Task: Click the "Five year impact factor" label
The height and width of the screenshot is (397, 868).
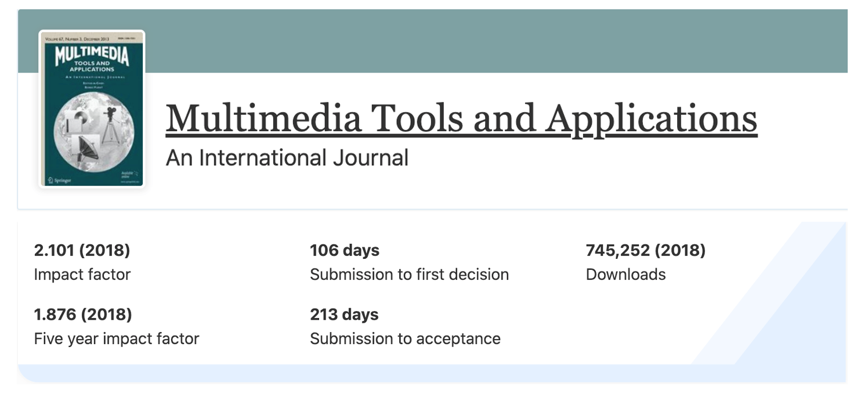Action: point(117,338)
